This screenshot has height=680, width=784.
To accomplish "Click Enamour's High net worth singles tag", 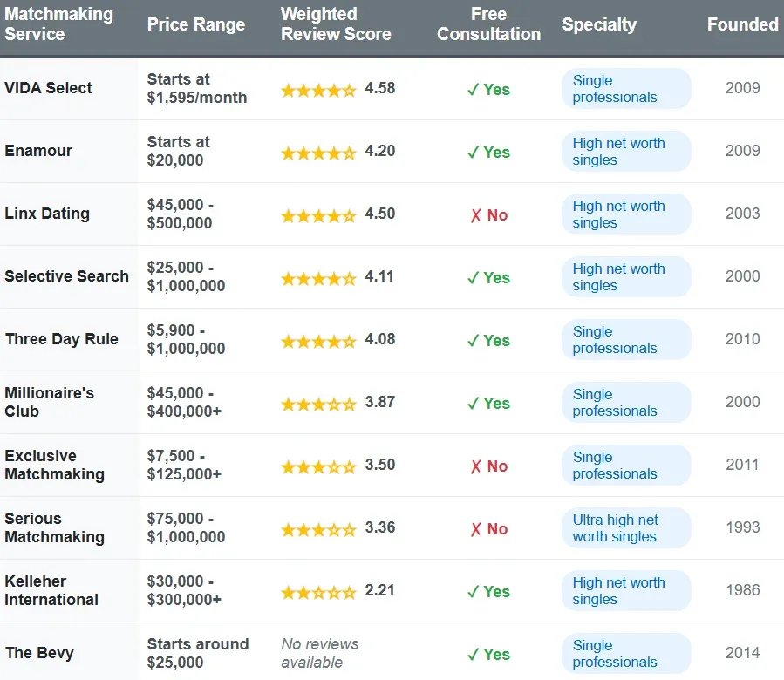I will [625, 152].
